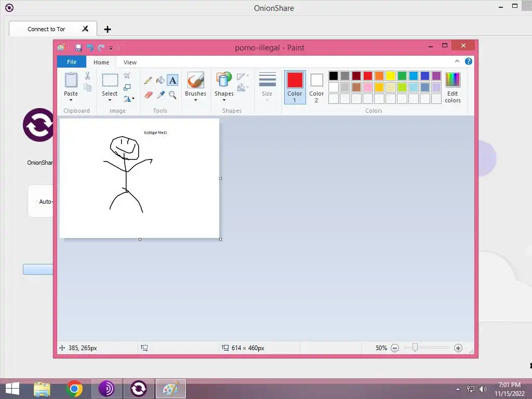Image resolution: width=532 pixels, height=399 pixels.
Task: Switch to Tor Browser on the taskbar
Action: pos(106,389)
